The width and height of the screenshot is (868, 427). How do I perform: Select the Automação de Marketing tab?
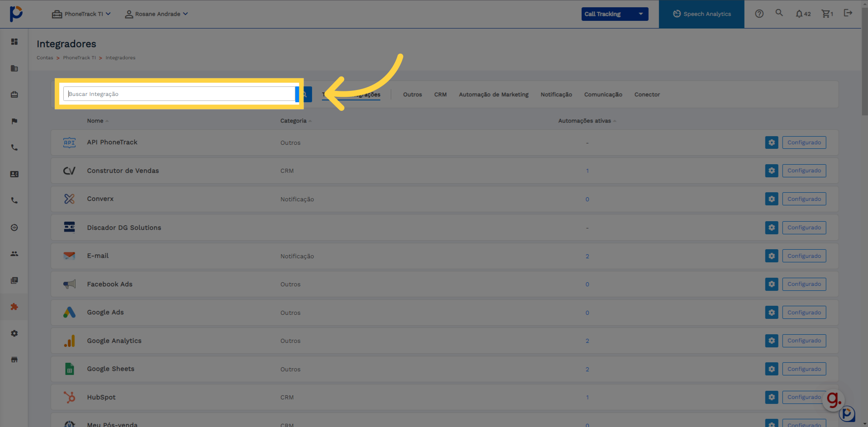click(x=493, y=95)
